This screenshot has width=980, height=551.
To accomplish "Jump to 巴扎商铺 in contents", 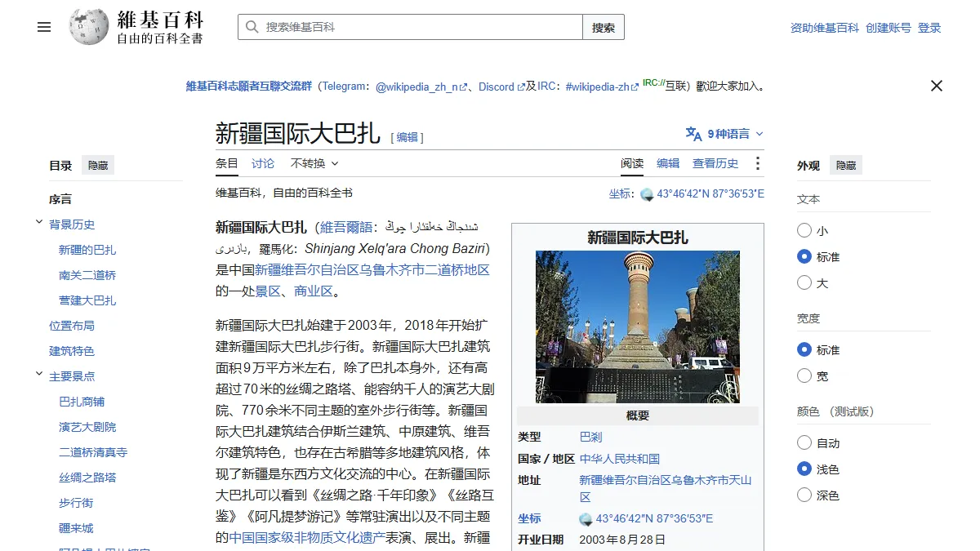I will point(82,402).
